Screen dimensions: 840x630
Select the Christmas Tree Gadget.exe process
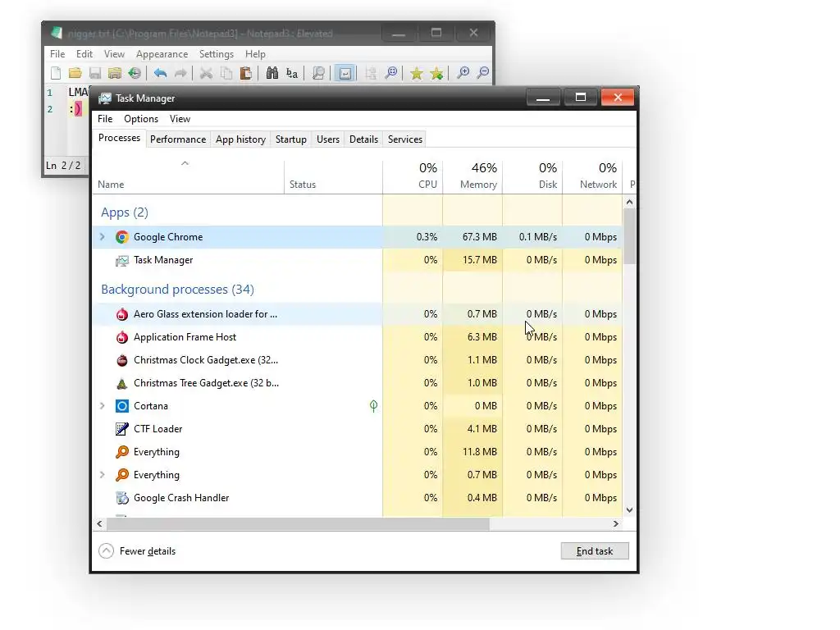tap(358, 383)
